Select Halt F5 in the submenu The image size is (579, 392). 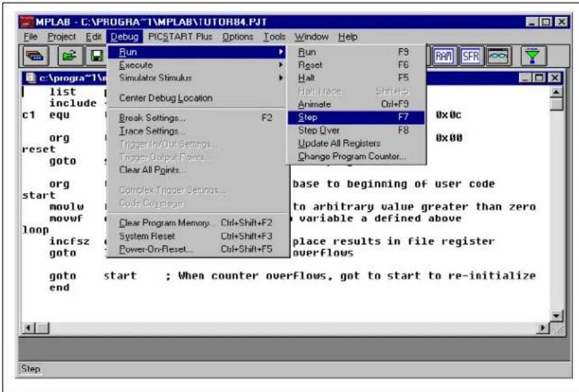[356, 78]
